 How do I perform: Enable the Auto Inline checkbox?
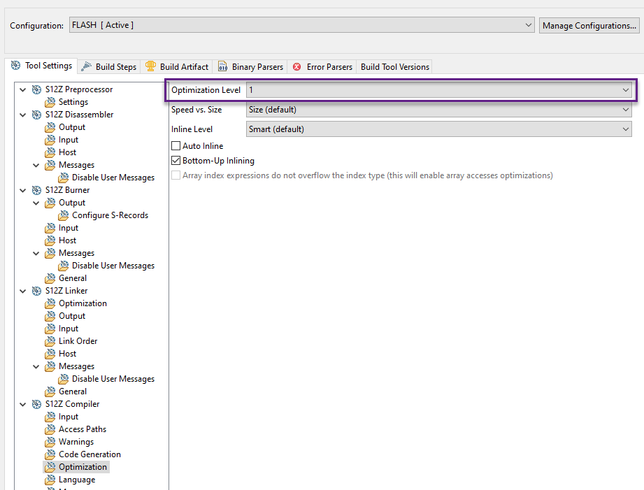[176, 146]
